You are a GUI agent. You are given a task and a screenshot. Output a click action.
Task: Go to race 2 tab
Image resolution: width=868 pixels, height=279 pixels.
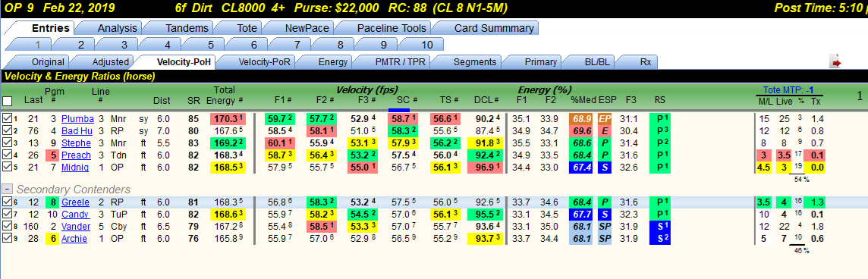click(x=81, y=45)
